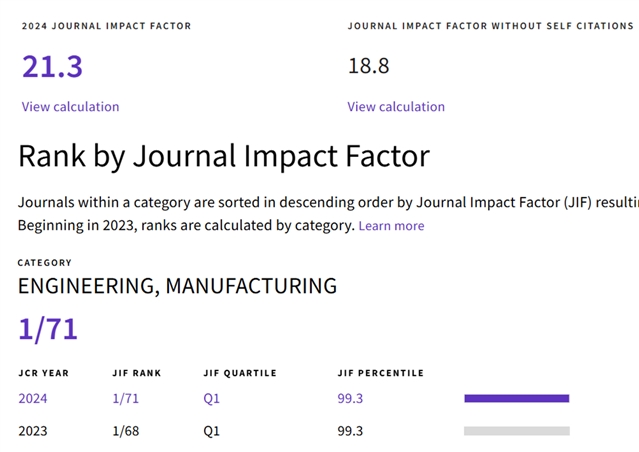
Task: Click Q1 quartile in the 2024 row
Action: (x=211, y=399)
